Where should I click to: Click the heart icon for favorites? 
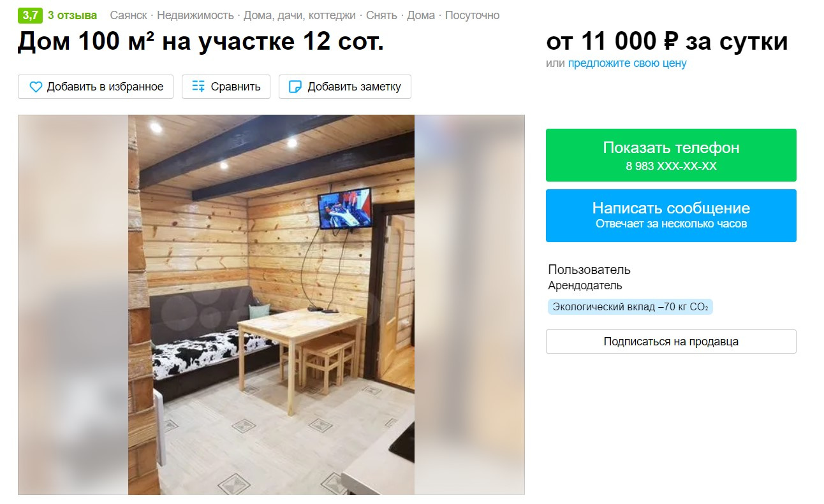pyautogui.click(x=36, y=87)
